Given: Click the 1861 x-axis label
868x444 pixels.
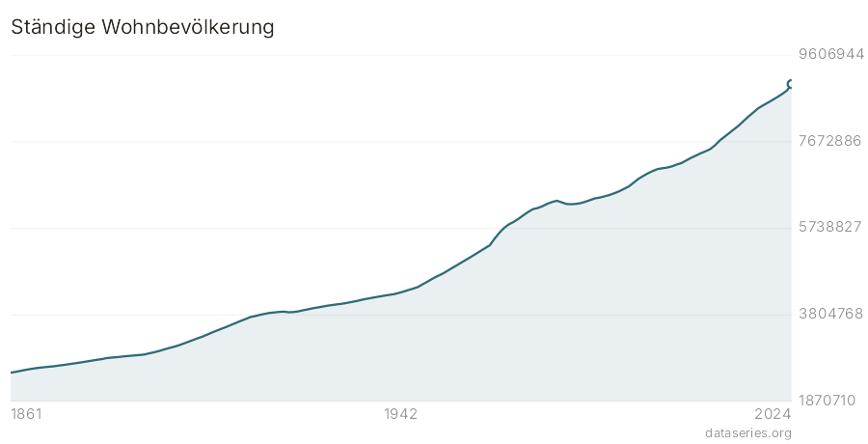Looking at the screenshot, I should pos(27,414).
